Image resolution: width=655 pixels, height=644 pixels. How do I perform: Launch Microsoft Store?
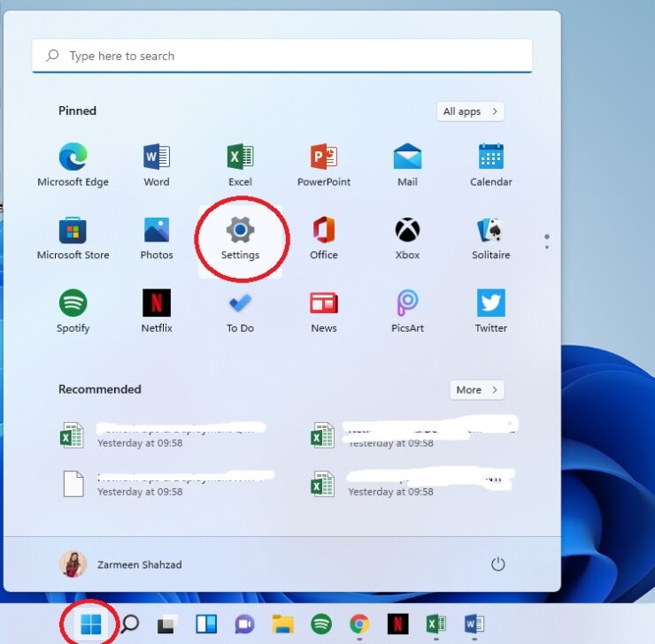point(73,237)
